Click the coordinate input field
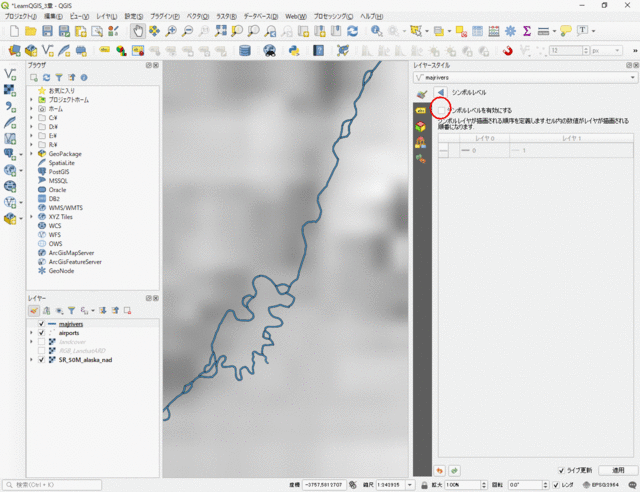 coord(324,485)
